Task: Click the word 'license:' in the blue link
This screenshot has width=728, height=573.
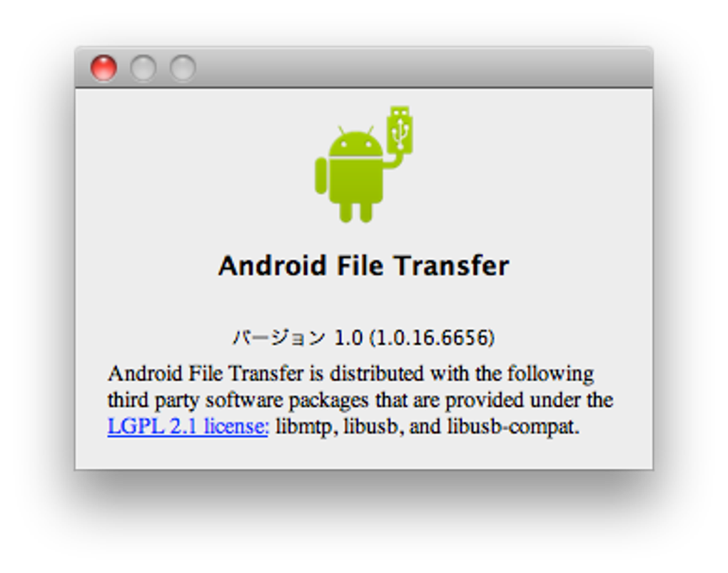Action: (x=236, y=426)
